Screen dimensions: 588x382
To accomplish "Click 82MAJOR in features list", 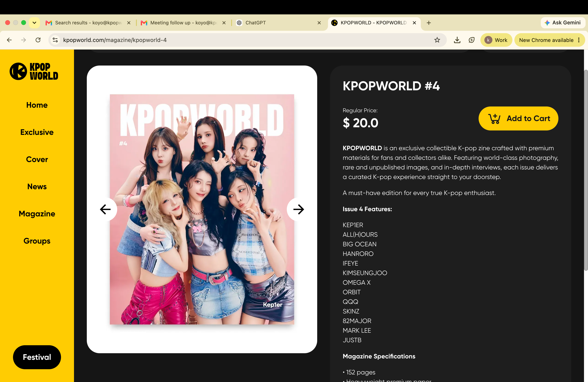I will click(x=357, y=321).
